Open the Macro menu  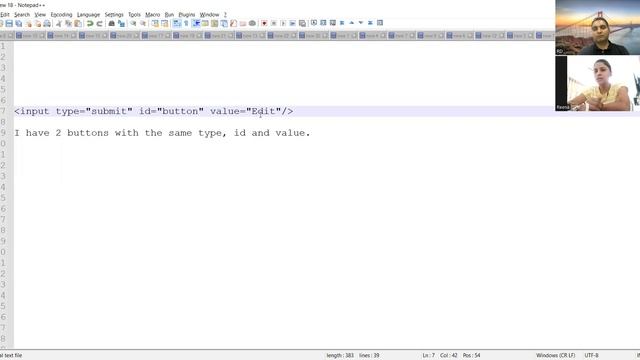pyautogui.click(x=153, y=14)
